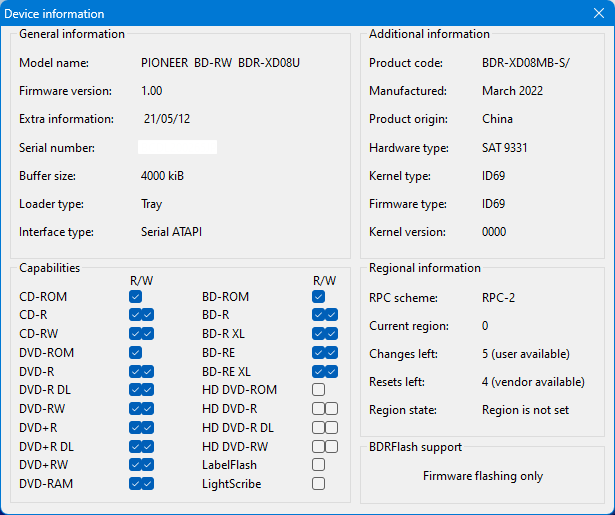Viewport: 615px width, 515px height.
Task: Check the HD DVD-ROM checkbox
Action: [x=318, y=390]
